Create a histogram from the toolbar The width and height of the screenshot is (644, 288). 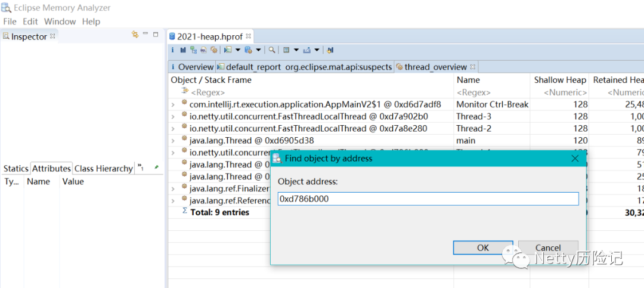183,49
